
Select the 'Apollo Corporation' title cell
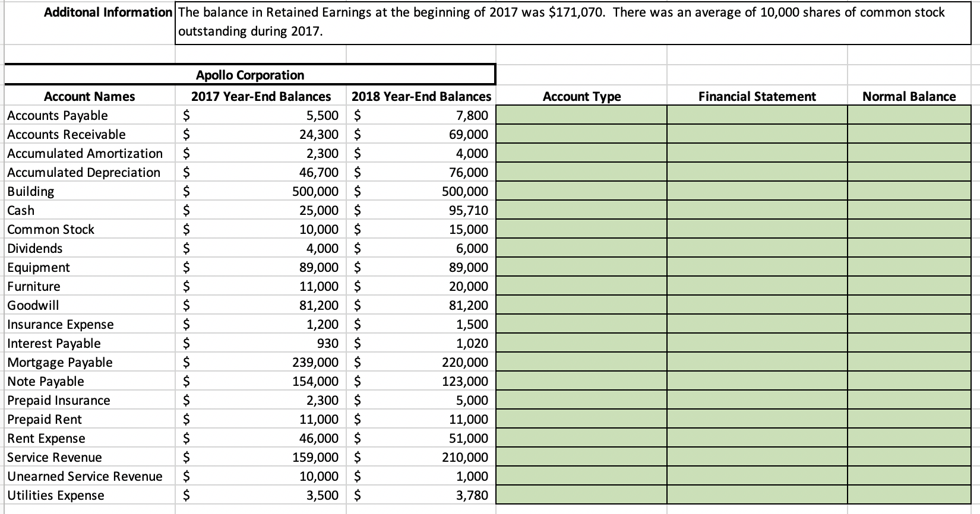click(250, 75)
